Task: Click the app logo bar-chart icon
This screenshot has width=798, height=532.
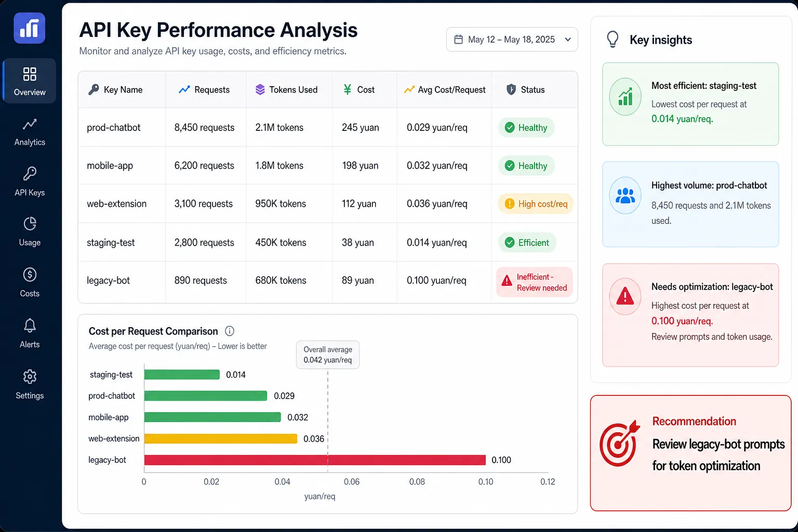Action: pos(29,28)
